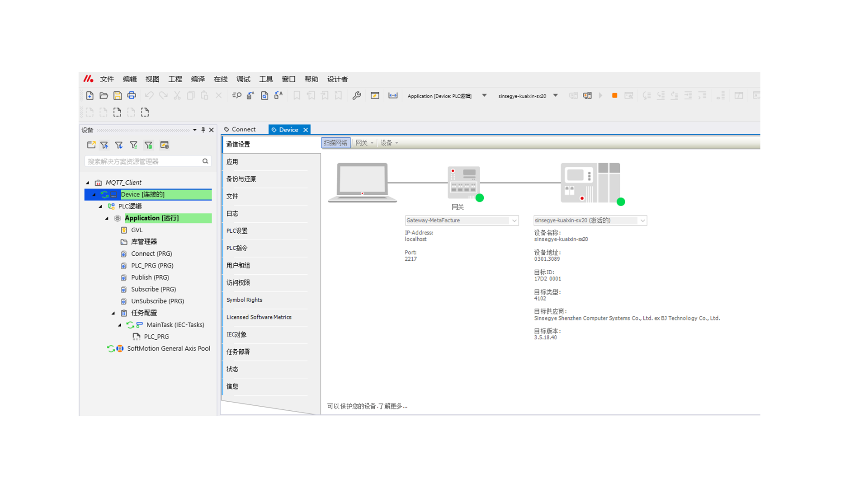Open the 调试 menu
The height and width of the screenshot is (488, 868).
[x=243, y=79]
